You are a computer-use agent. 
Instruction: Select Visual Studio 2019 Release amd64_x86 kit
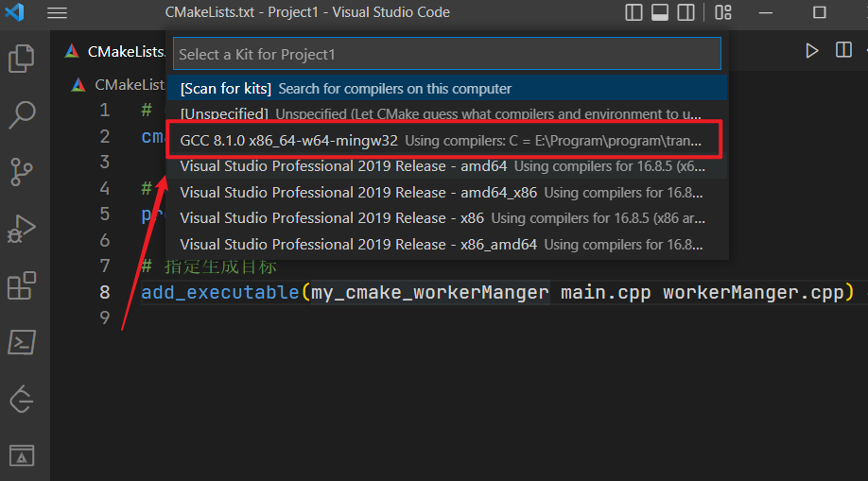pyautogui.click(x=447, y=193)
